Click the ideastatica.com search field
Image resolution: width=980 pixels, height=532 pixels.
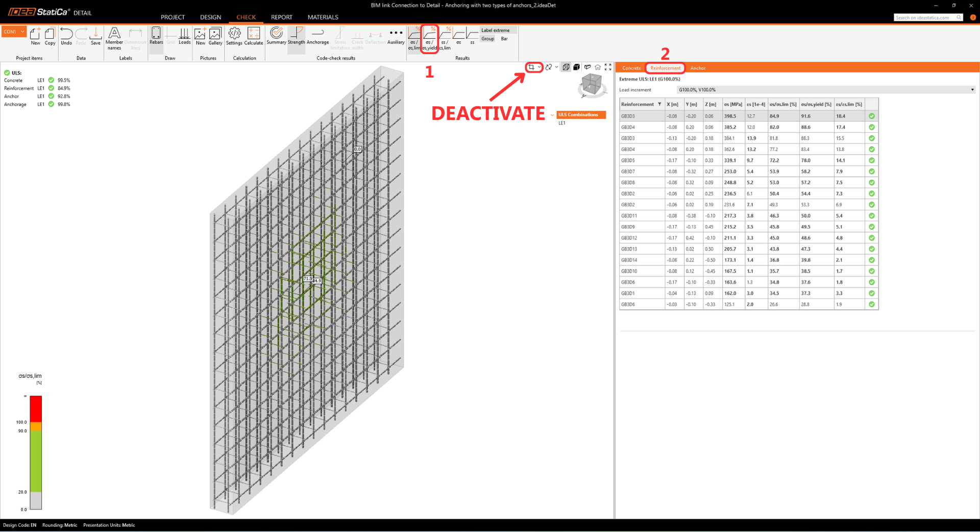coord(924,18)
